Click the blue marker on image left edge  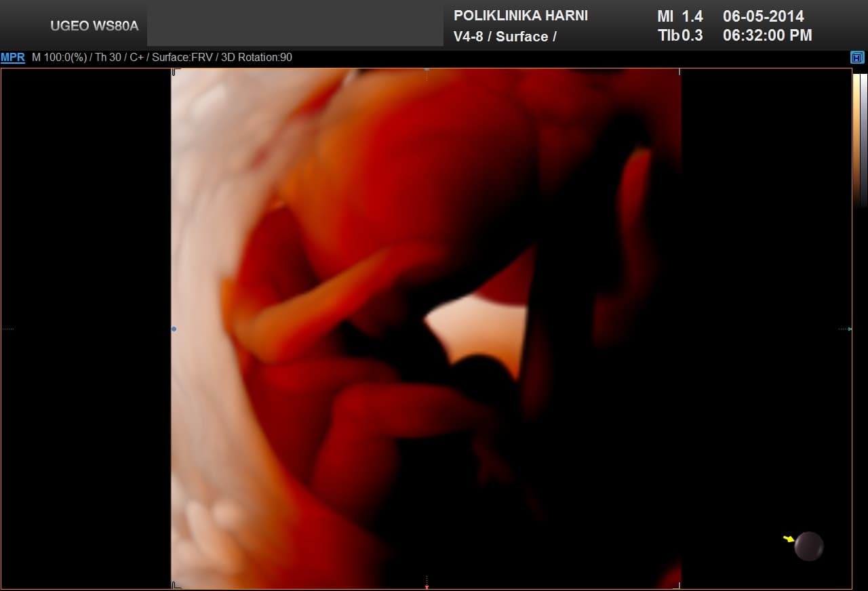pos(174,329)
